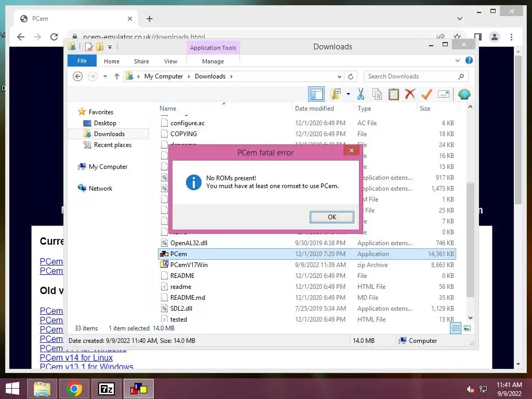
Task: Click the Rename toolbar icon
Action: (x=444, y=94)
